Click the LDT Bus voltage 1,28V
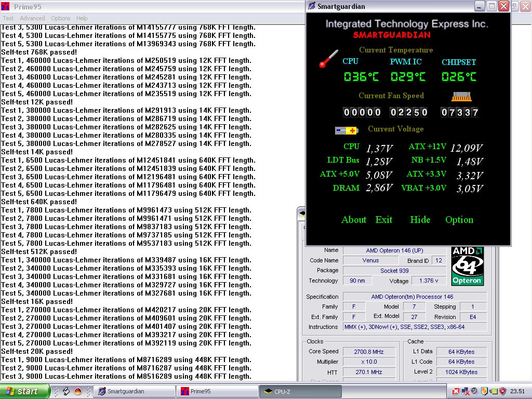 tap(379, 162)
